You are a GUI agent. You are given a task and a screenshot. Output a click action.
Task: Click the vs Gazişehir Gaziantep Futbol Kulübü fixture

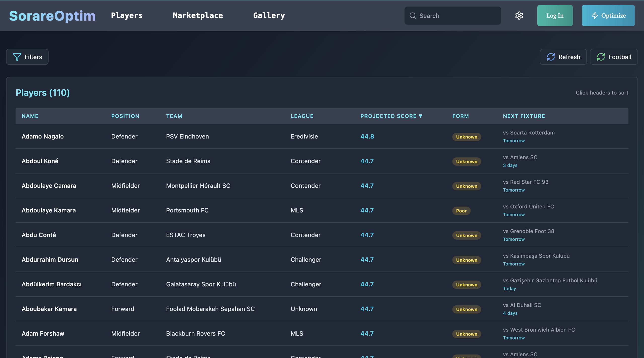coord(550,280)
